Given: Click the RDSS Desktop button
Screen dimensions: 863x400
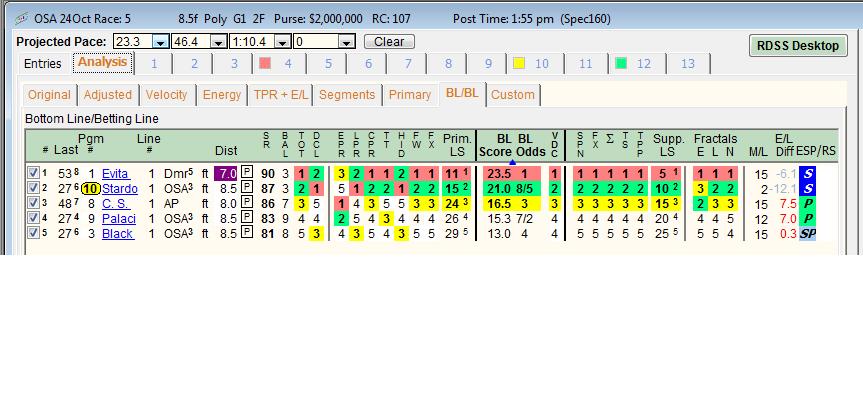Looking at the screenshot, I should (x=798, y=46).
